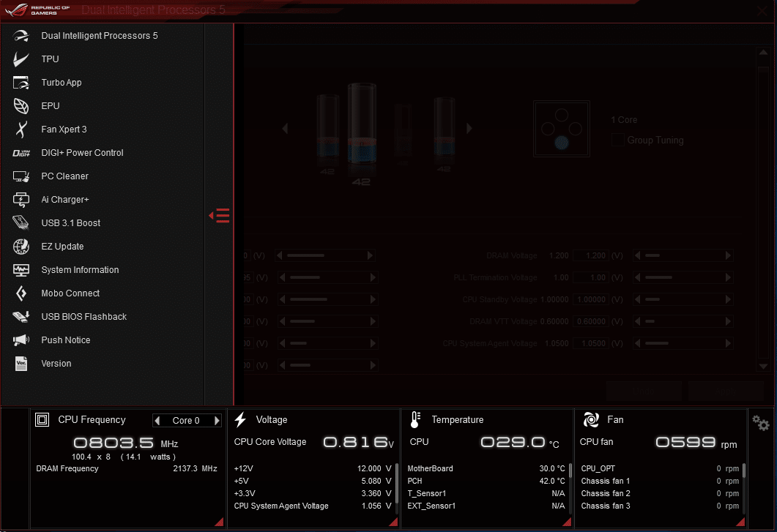Check the software Version

tap(56, 363)
